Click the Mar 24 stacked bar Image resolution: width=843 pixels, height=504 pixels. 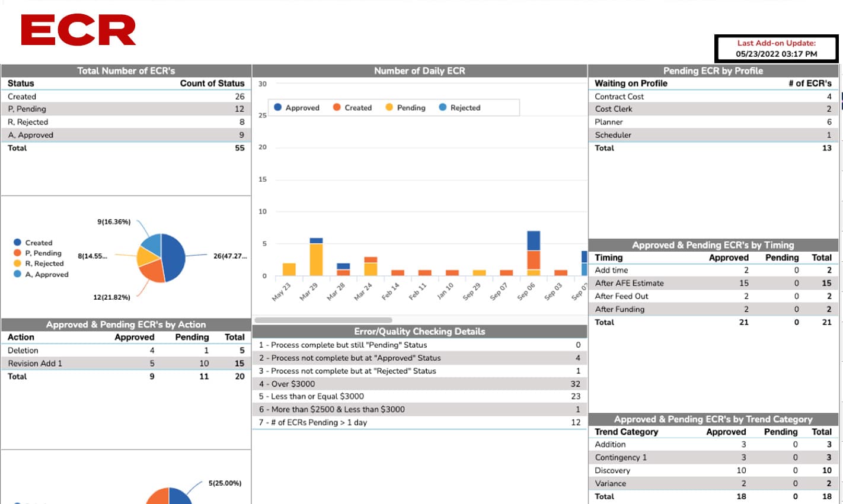point(371,267)
